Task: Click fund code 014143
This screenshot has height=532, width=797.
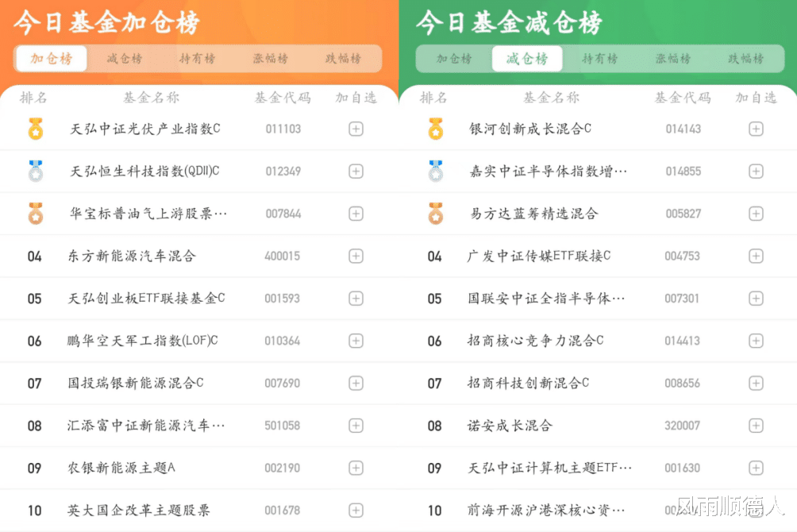Action: pyautogui.click(x=683, y=129)
